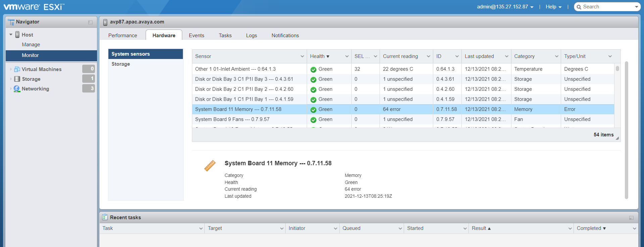Click the green health icon for Disk Bay 1

tap(313, 100)
